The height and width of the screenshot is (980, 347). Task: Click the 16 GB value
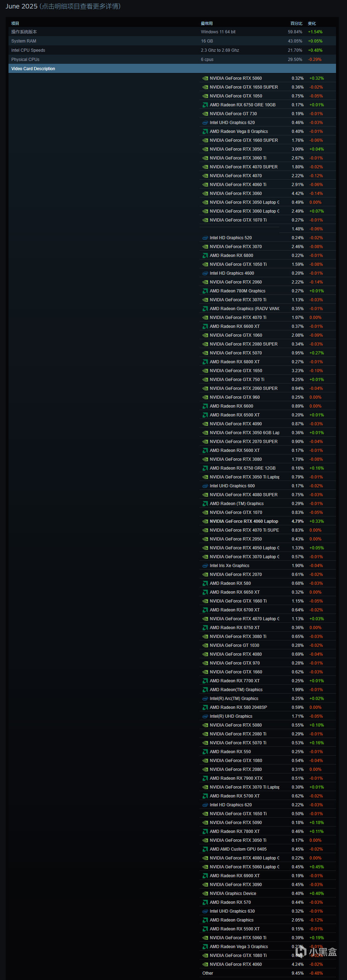tap(207, 41)
